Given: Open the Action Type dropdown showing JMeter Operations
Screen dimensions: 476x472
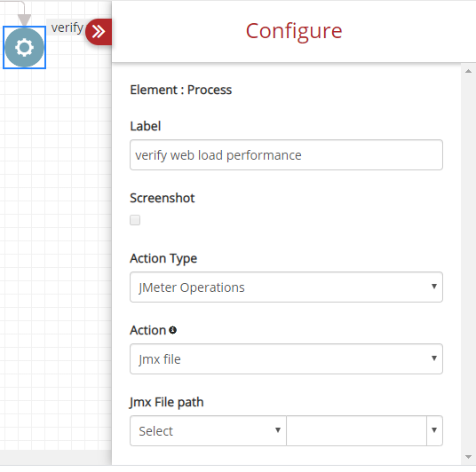Looking at the screenshot, I should tap(286, 287).
